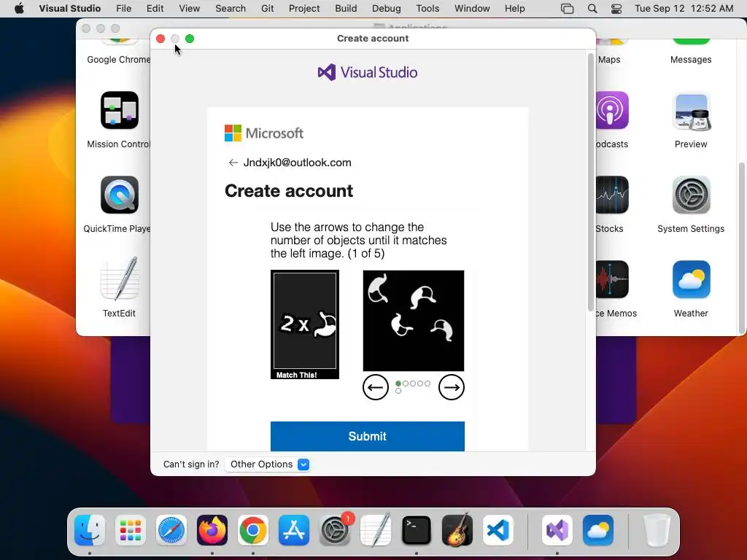
Task: Open TextEdit from the Dock
Action: tap(376, 530)
